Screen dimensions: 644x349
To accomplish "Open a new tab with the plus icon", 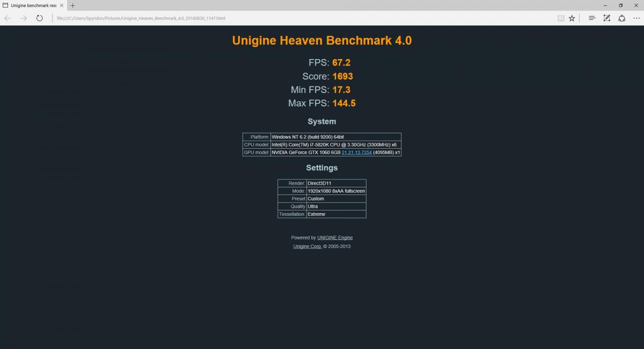I will (72, 5).
